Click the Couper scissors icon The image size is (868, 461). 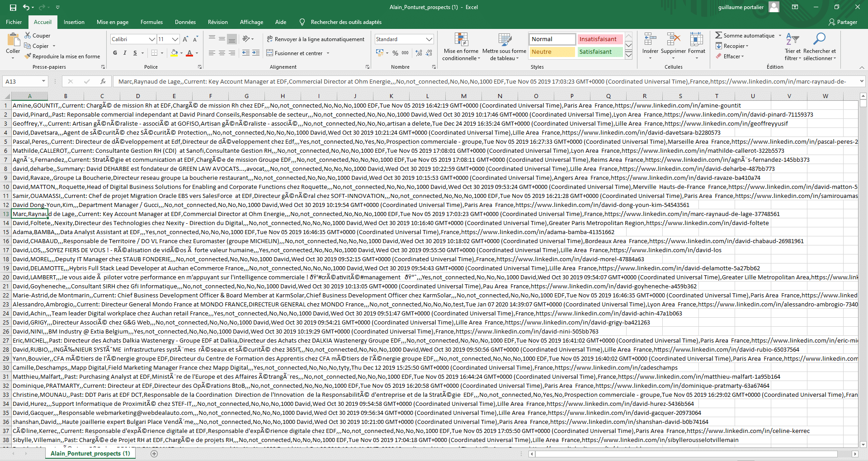pyautogui.click(x=28, y=35)
